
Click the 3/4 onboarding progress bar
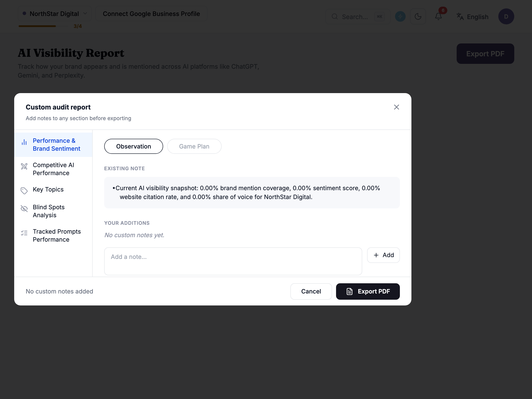pos(43,26)
